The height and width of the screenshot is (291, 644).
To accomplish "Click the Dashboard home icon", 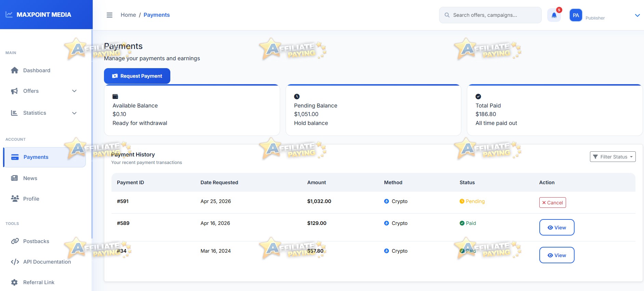I will point(14,70).
